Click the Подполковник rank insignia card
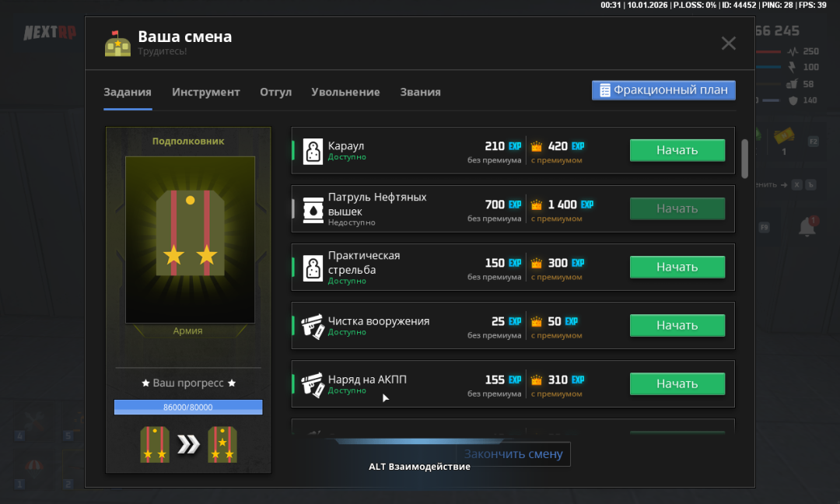 click(190, 240)
